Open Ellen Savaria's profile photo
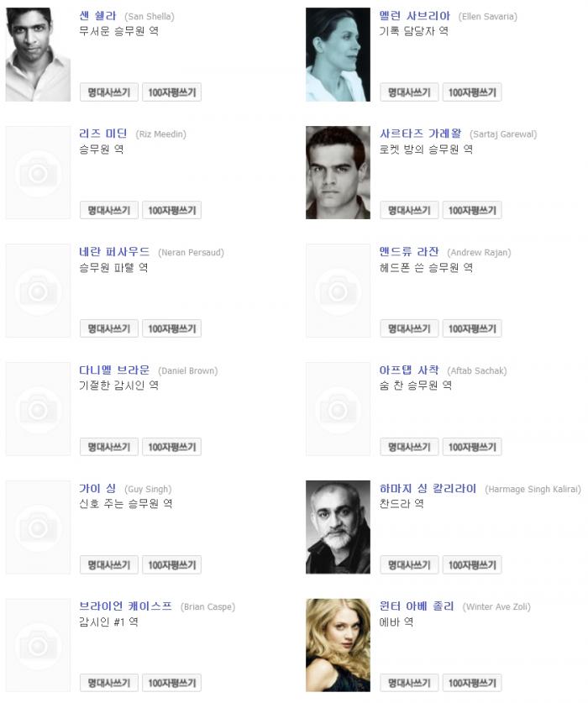Viewport: 588px width, 703px height. 339,55
